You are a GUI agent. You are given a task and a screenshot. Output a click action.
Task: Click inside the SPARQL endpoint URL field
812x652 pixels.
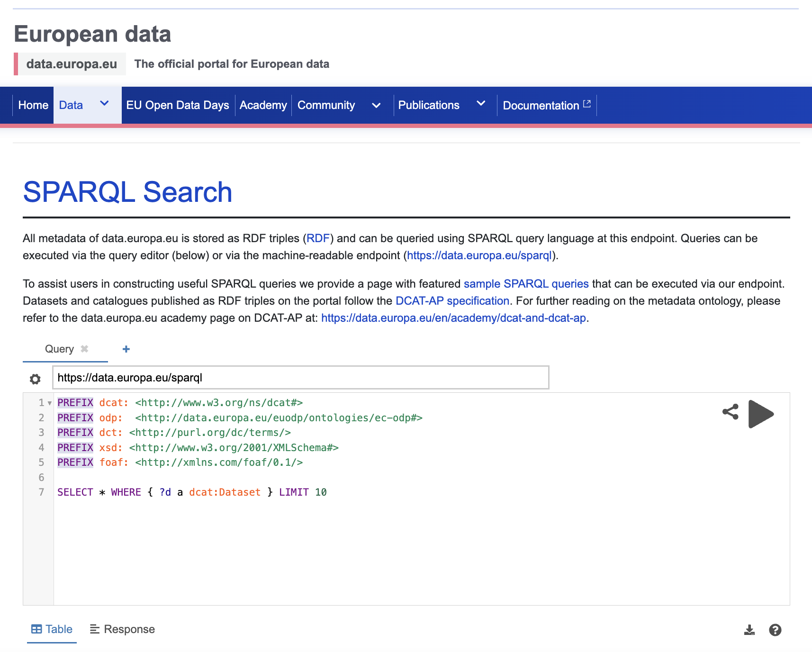pos(300,378)
